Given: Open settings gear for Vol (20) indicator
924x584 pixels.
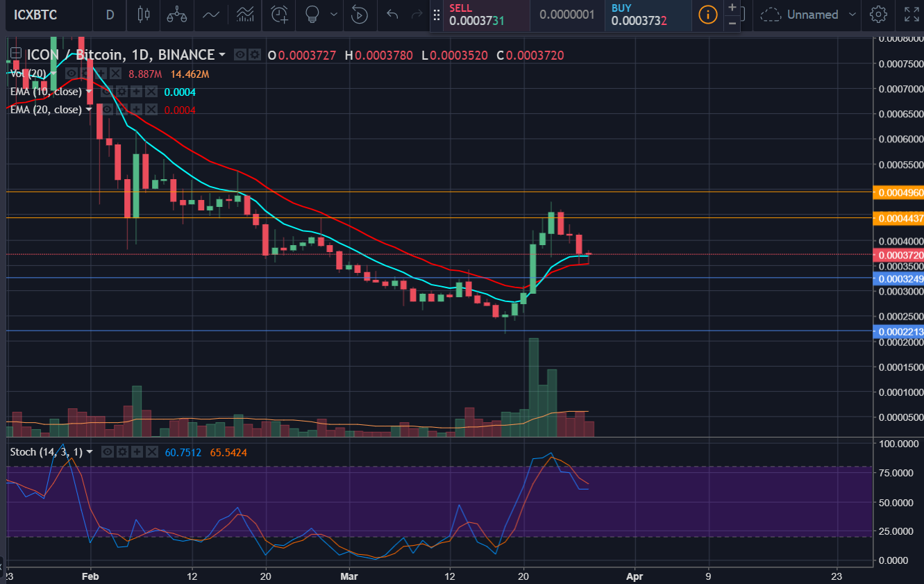Looking at the screenshot, I should tap(86, 74).
